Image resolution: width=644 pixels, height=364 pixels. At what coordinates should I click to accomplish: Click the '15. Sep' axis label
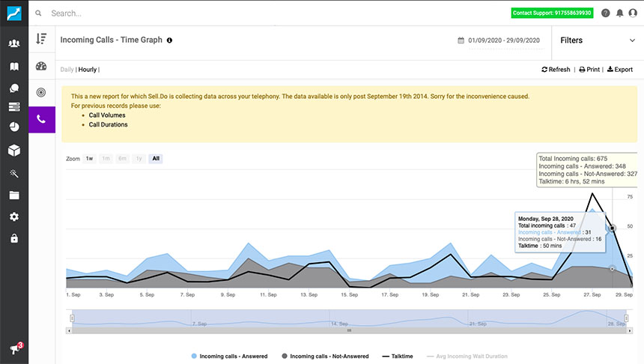click(350, 294)
